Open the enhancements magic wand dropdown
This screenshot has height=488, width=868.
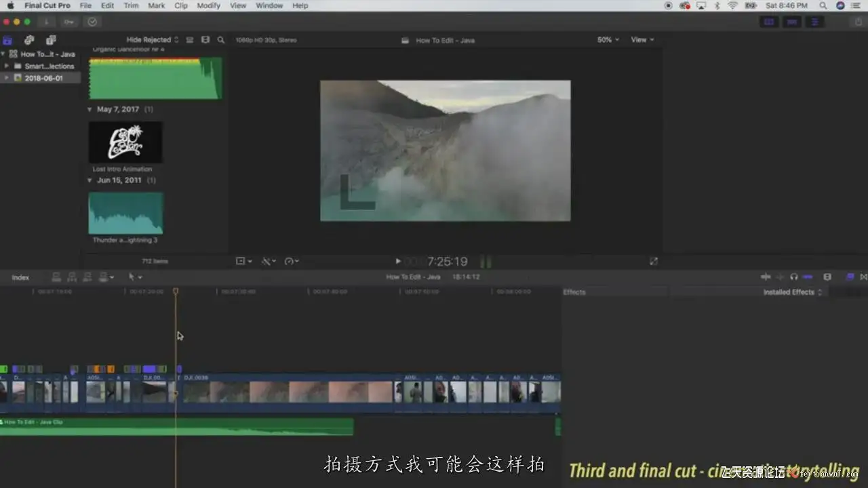point(269,261)
